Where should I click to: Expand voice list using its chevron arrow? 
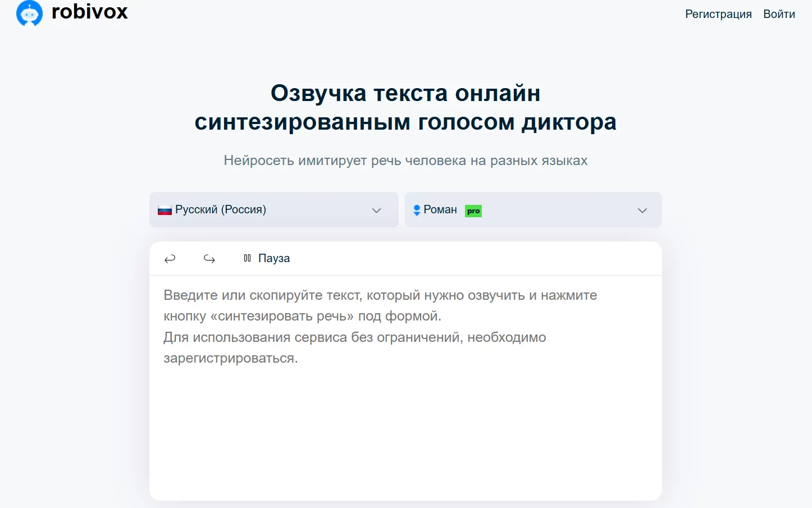pos(642,210)
